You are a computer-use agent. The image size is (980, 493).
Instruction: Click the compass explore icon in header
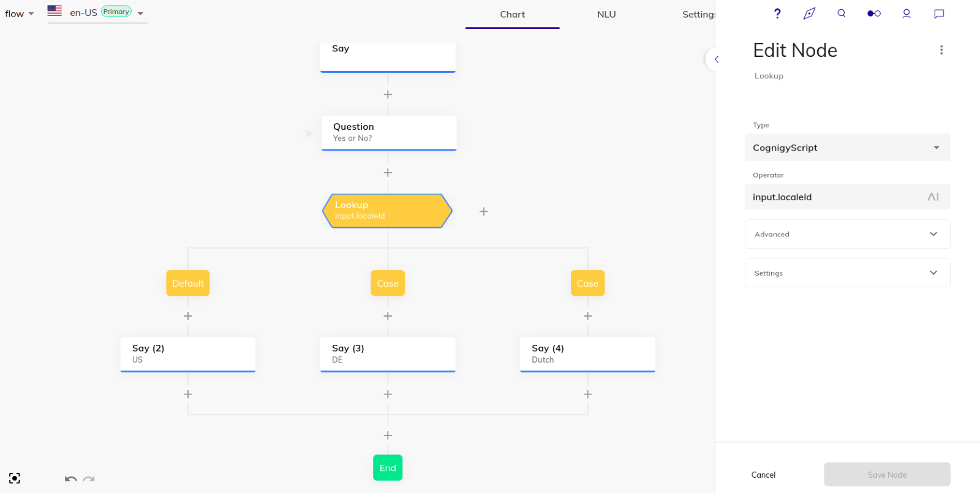809,13
